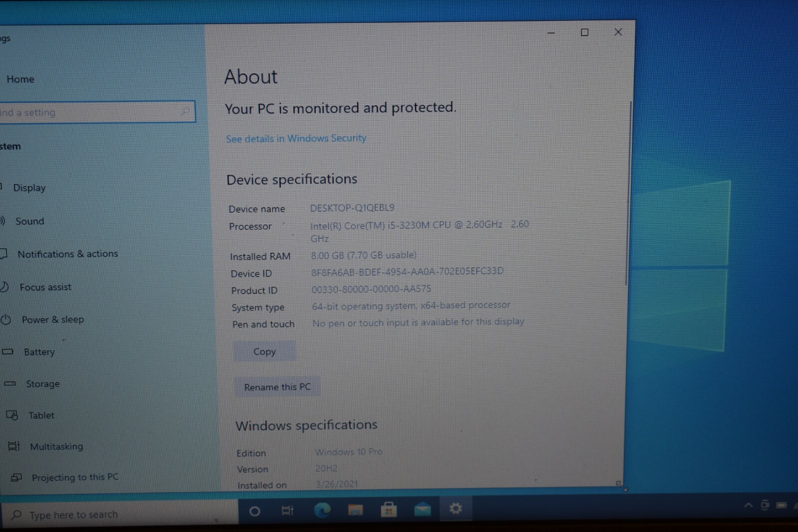This screenshot has width=798, height=532.
Task: Select the 64-bit operating system text
Action: (x=411, y=306)
